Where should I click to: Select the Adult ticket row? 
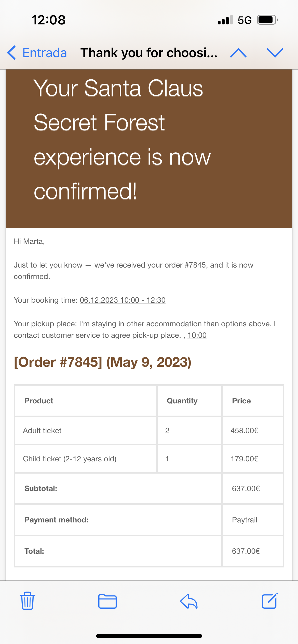click(x=42, y=431)
